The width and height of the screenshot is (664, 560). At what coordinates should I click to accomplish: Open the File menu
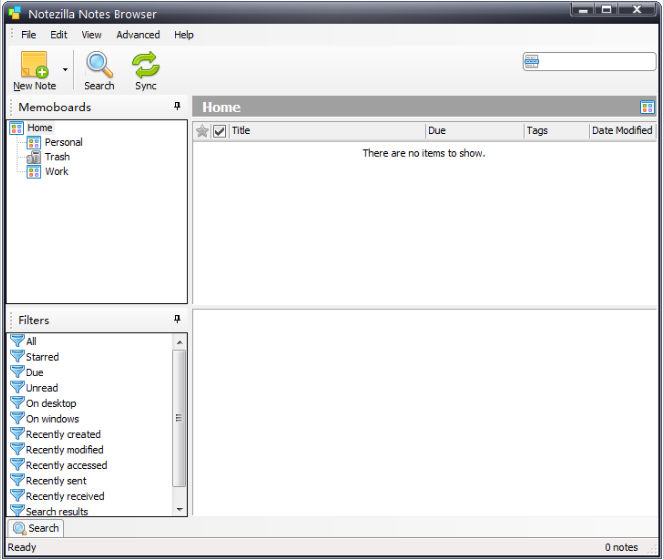(28, 35)
